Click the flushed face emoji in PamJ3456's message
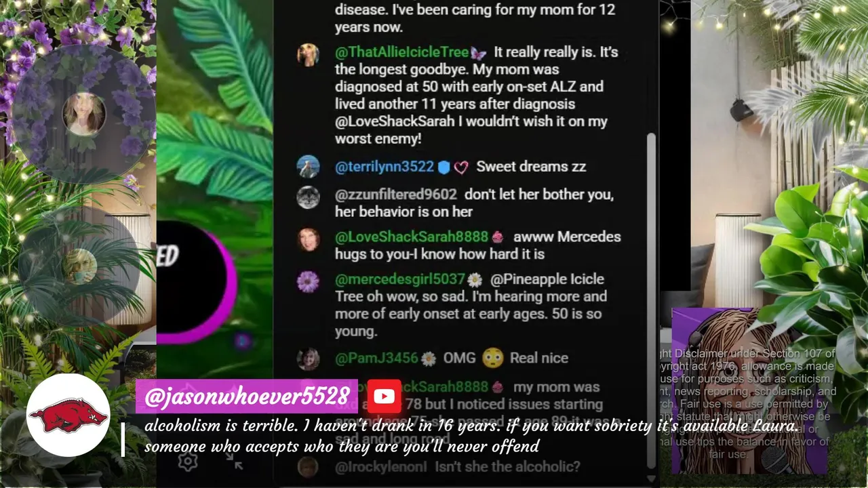 click(492, 358)
